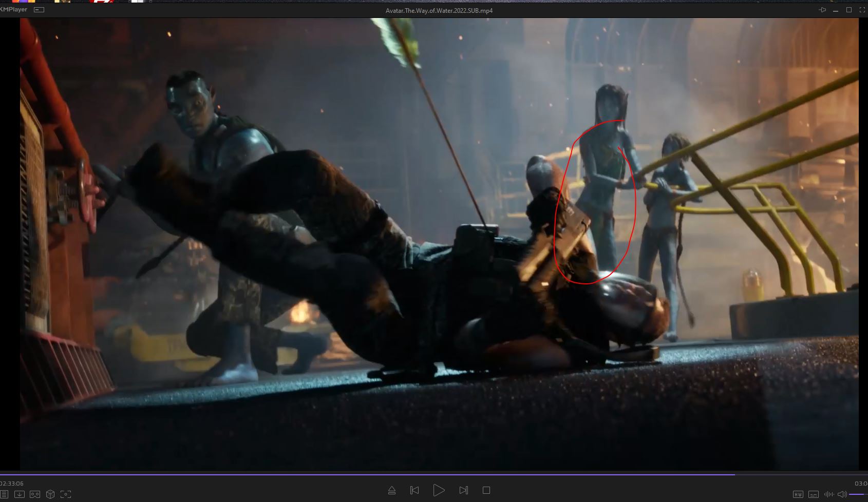Image resolution: width=868 pixels, height=502 pixels.
Task: Enable VR mode goggles icon
Action: [x=35, y=494]
